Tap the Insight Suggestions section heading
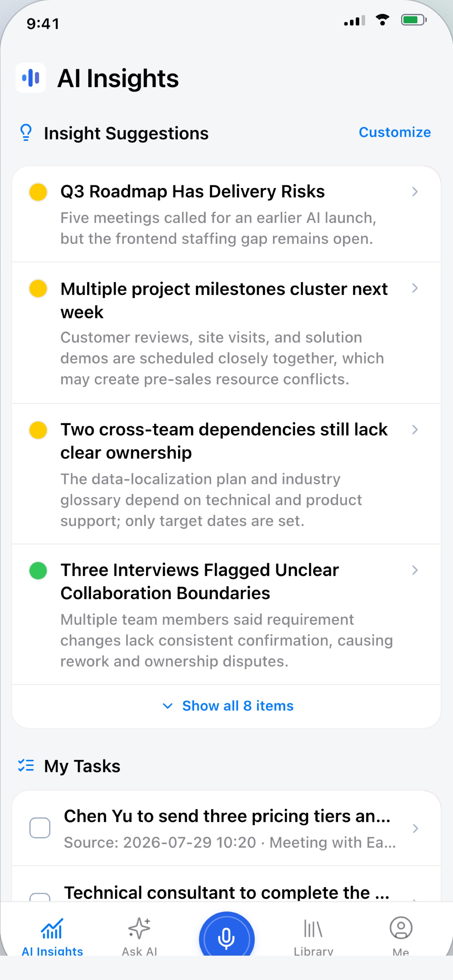 [x=126, y=133]
